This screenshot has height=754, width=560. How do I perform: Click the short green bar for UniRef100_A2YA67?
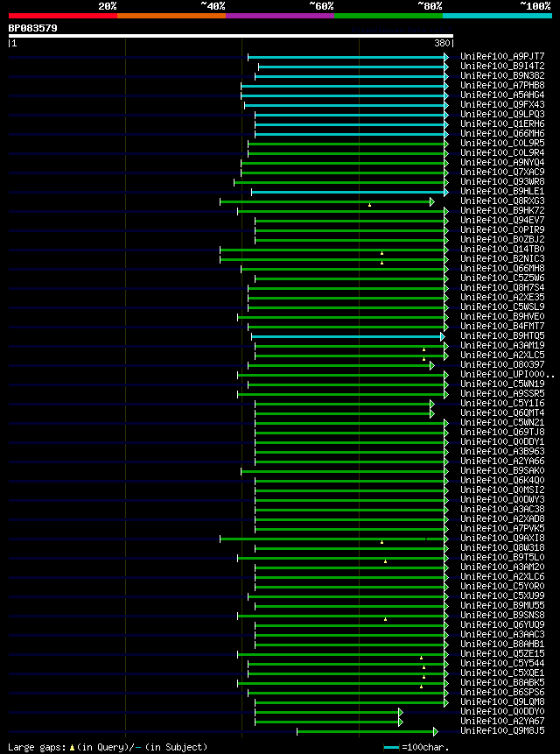coord(329,722)
